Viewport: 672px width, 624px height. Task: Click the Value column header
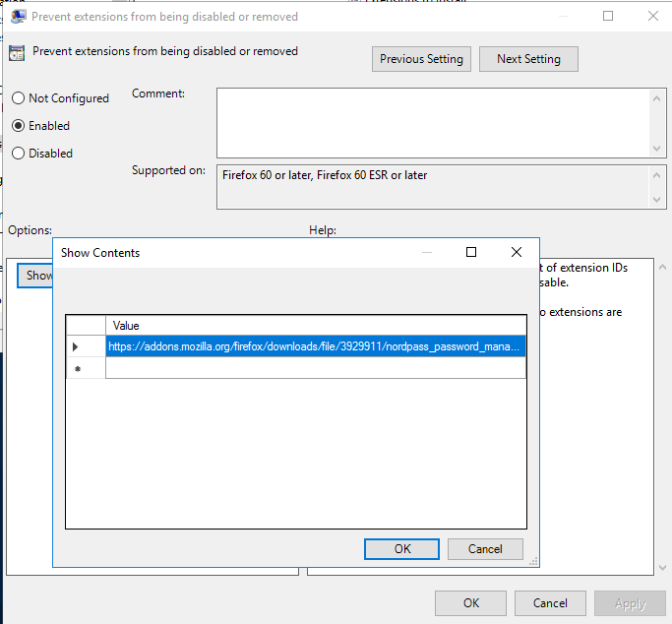pyautogui.click(x=316, y=326)
